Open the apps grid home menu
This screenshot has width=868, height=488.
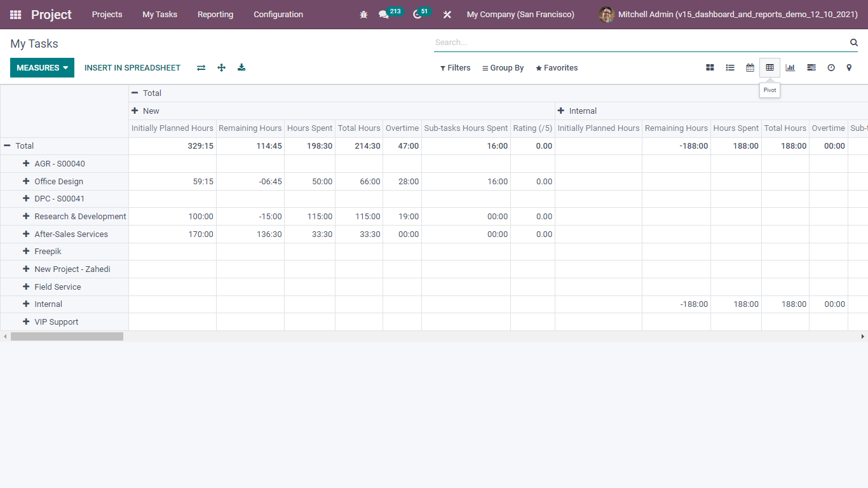point(15,15)
